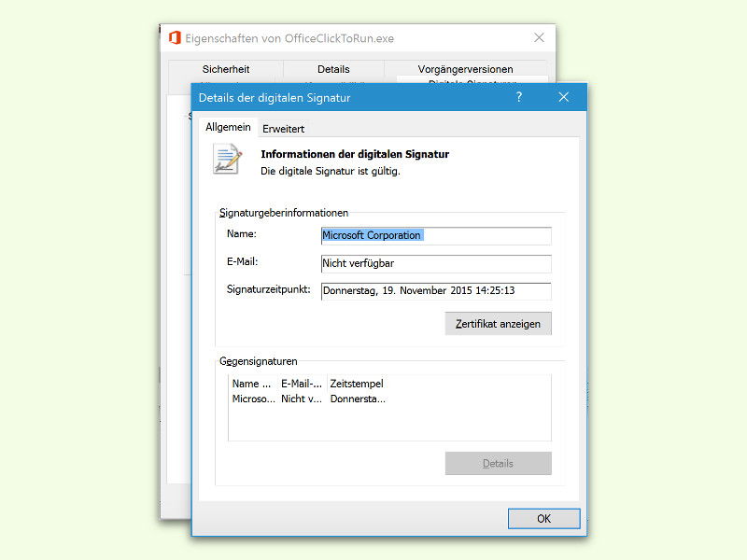Open the Vorgängerversionen tab

tap(465, 69)
